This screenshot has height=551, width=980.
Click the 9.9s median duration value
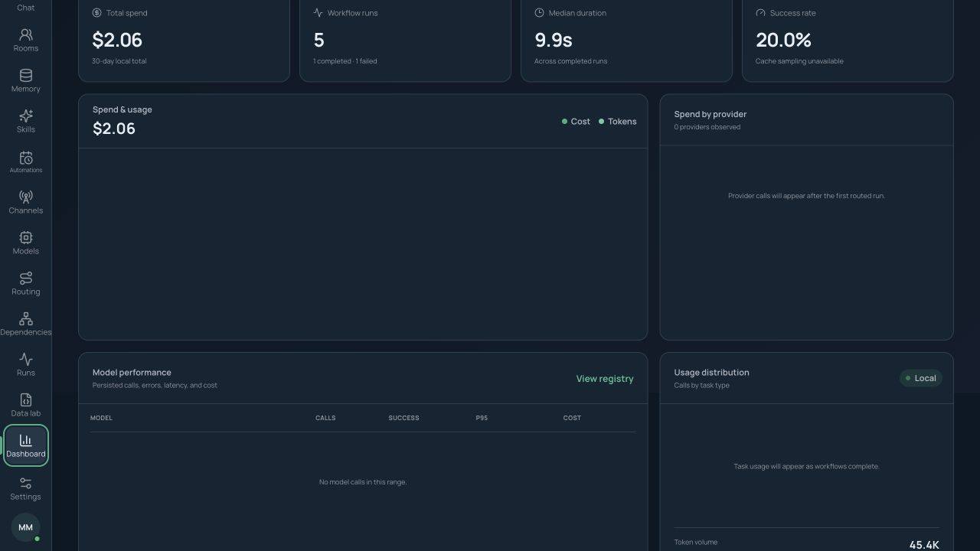point(554,40)
